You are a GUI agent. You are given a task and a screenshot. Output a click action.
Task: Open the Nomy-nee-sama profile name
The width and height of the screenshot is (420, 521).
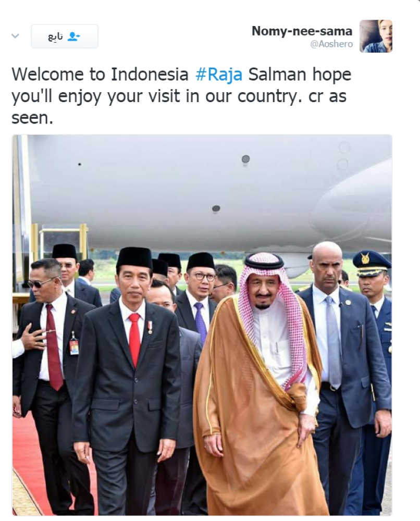(x=302, y=31)
